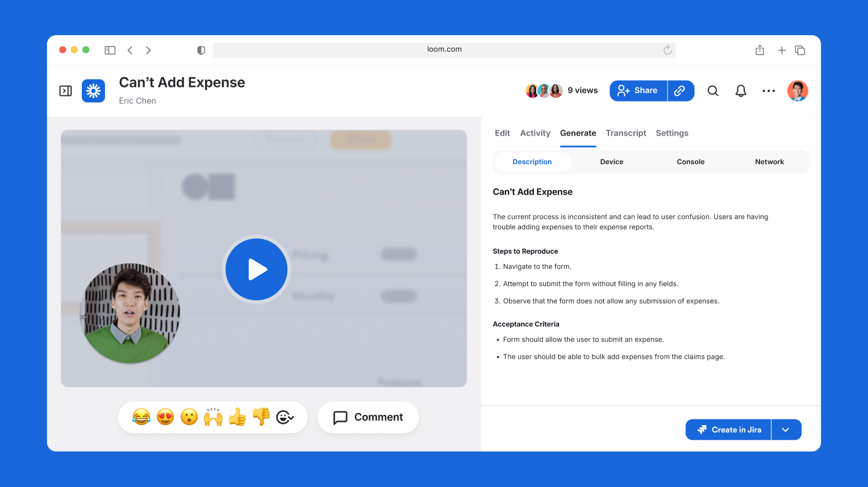Play the Can't Add Expense video

point(256,269)
